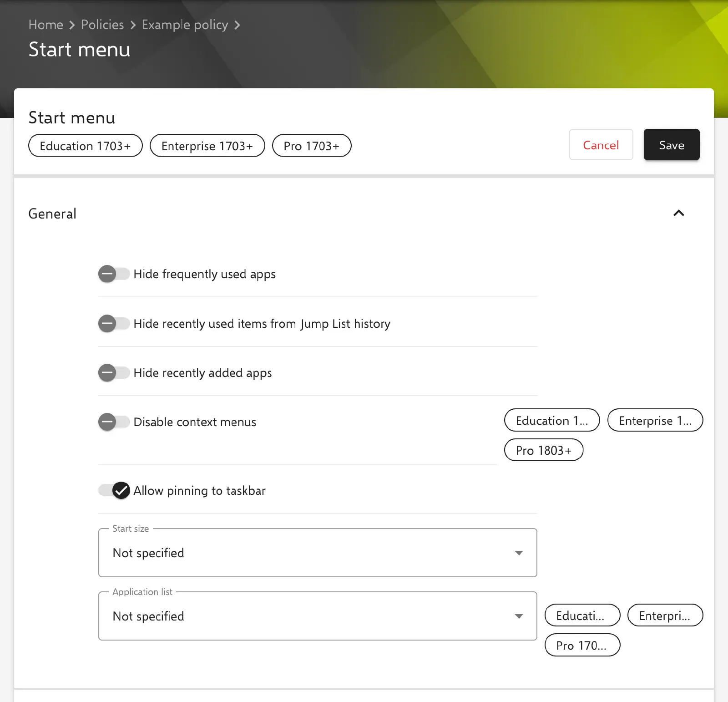
Task: Click the Enterprise 1703+ chip in header
Action: click(207, 146)
